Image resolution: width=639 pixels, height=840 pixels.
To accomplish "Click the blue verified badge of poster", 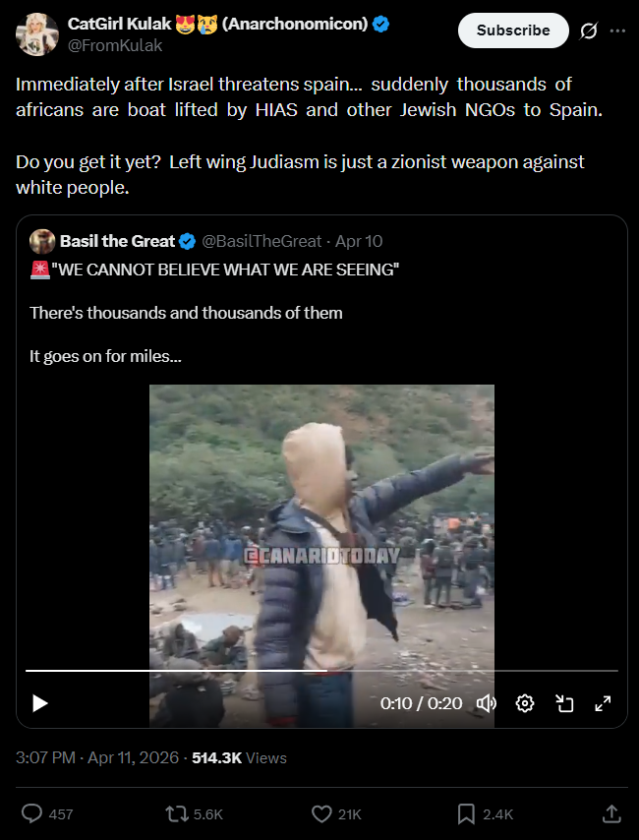I will point(381,24).
